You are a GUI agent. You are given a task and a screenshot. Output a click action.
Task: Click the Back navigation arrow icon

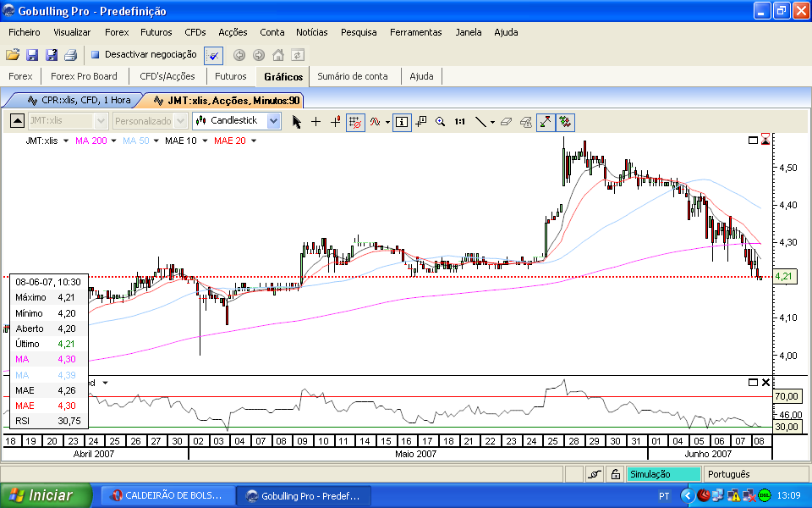point(239,55)
